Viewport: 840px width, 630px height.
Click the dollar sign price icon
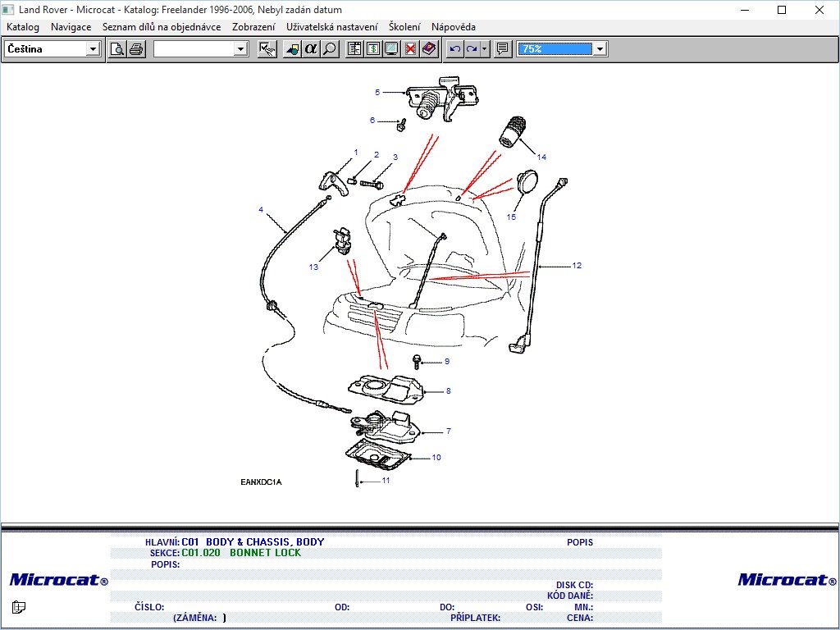coord(373,49)
